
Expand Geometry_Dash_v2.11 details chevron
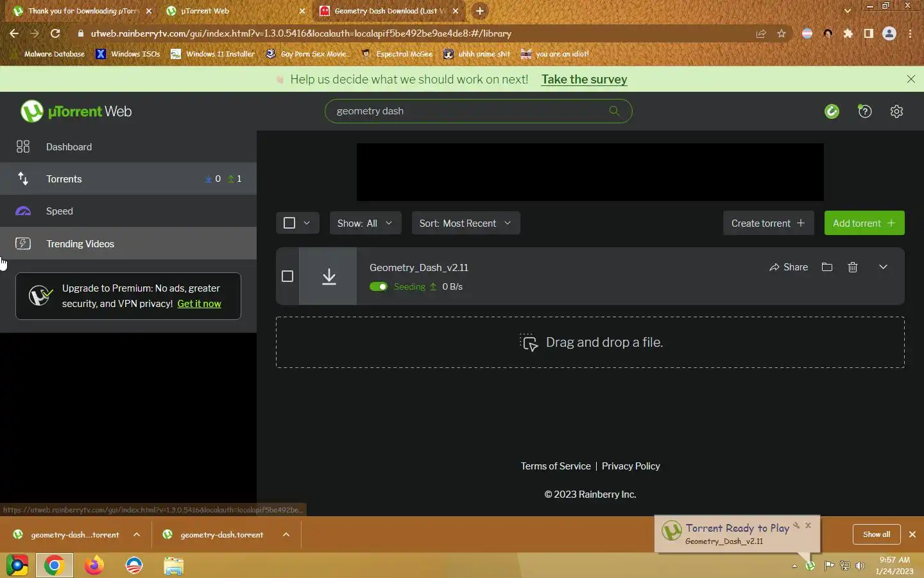tap(883, 267)
